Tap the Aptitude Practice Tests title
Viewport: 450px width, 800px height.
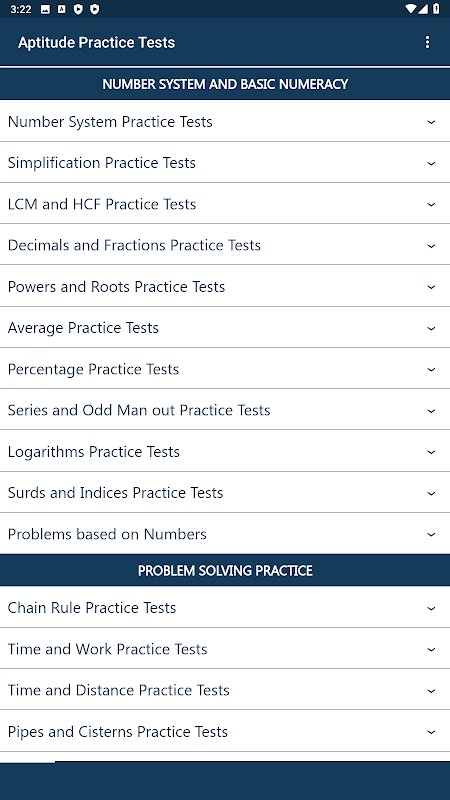(96, 42)
